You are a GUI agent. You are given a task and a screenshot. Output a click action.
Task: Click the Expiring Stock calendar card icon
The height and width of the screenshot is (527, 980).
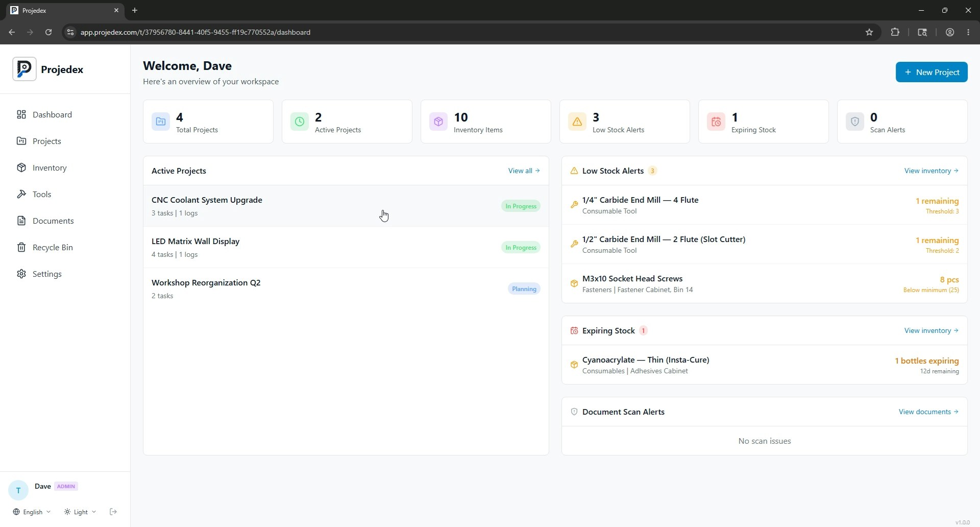click(716, 122)
